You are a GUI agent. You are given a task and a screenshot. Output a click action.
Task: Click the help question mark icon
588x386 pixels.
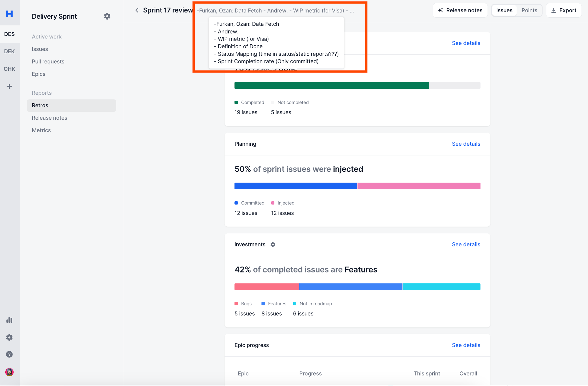(x=9, y=354)
